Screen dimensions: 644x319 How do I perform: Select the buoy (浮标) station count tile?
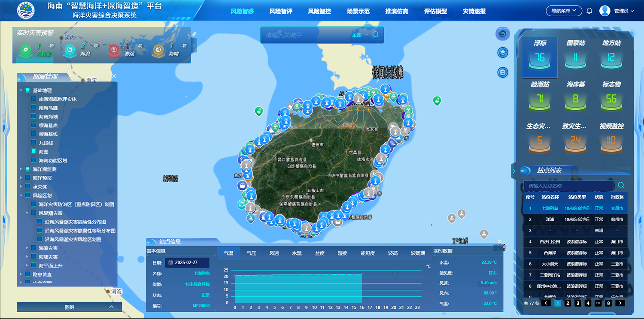(x=540, y=57)
